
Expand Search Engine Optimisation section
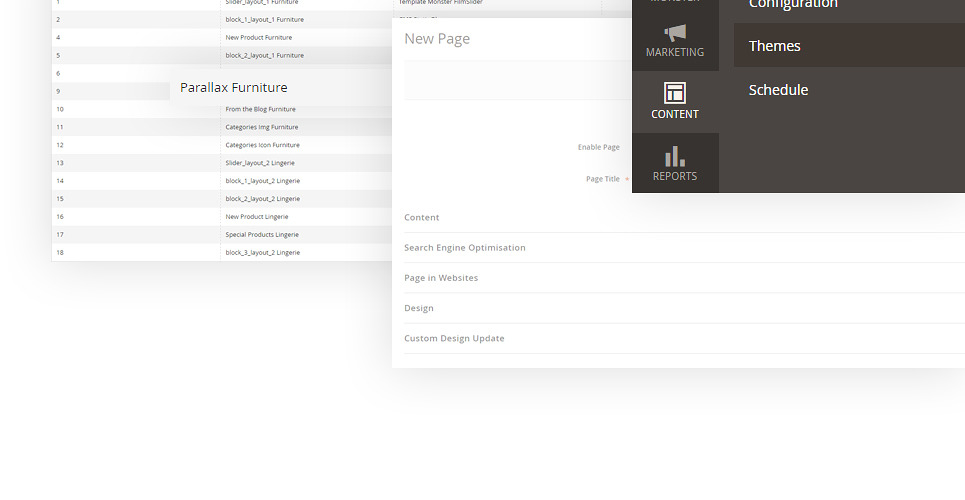(x=465, y=247)
